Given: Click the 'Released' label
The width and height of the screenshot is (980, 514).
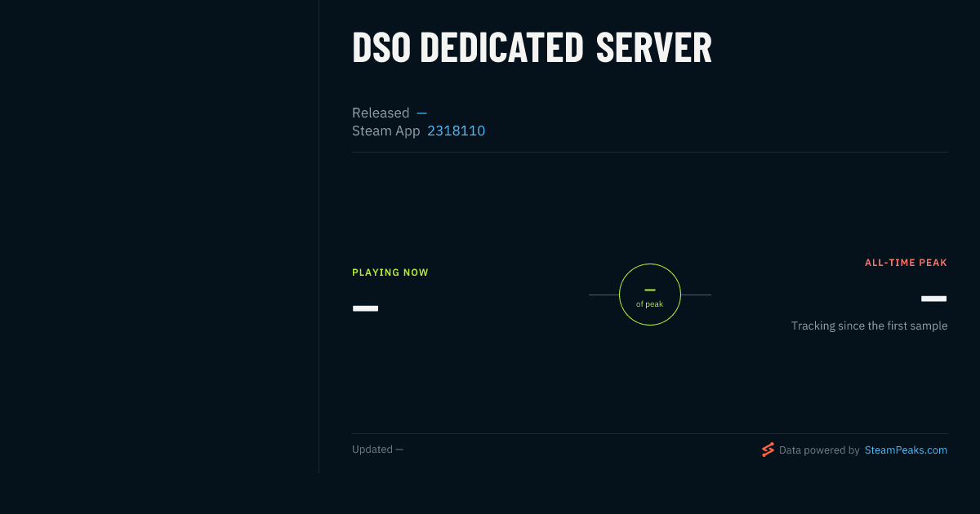Looking at the screenshot, I should click(x=381, y=113).
